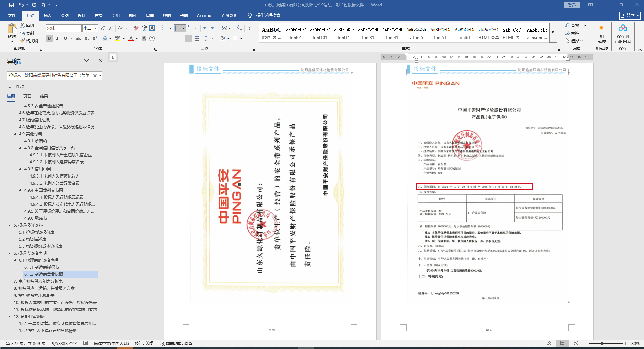
Task: Open navigation search options dropdown
Action: (100, 76)
